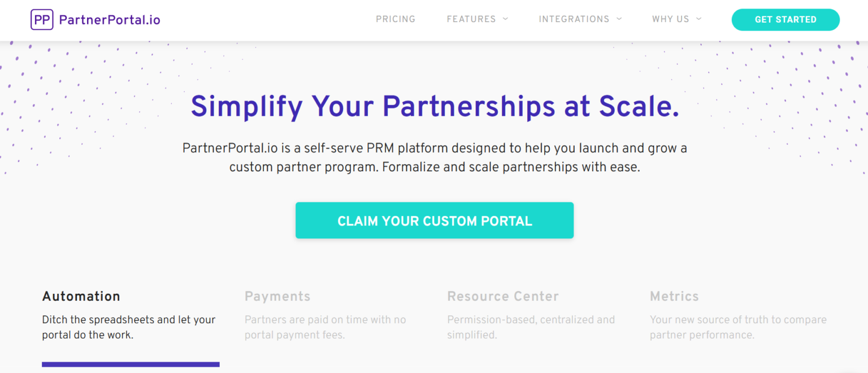
Task: View the Resource Center feature
Action: pos(503,296)
